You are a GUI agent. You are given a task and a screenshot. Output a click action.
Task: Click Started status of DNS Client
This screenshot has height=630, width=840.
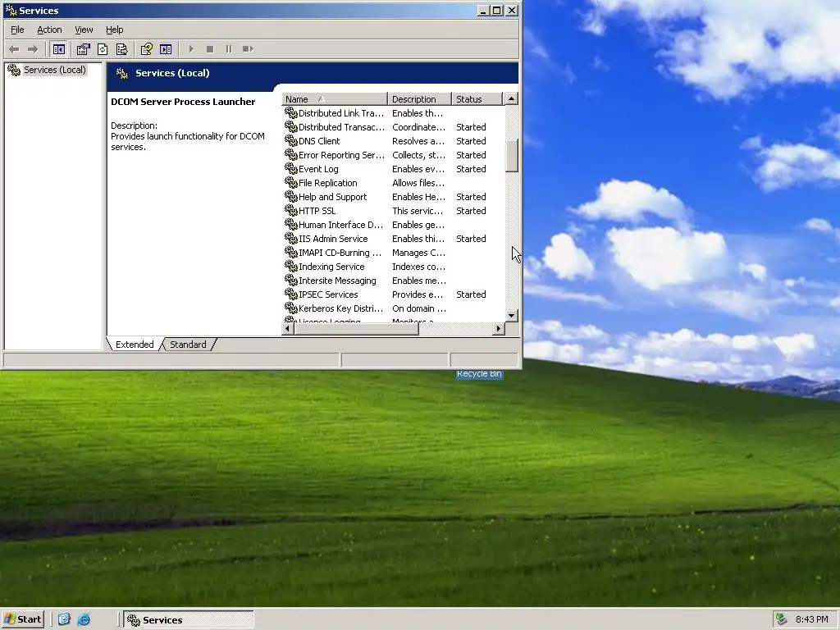coord(471,141)
